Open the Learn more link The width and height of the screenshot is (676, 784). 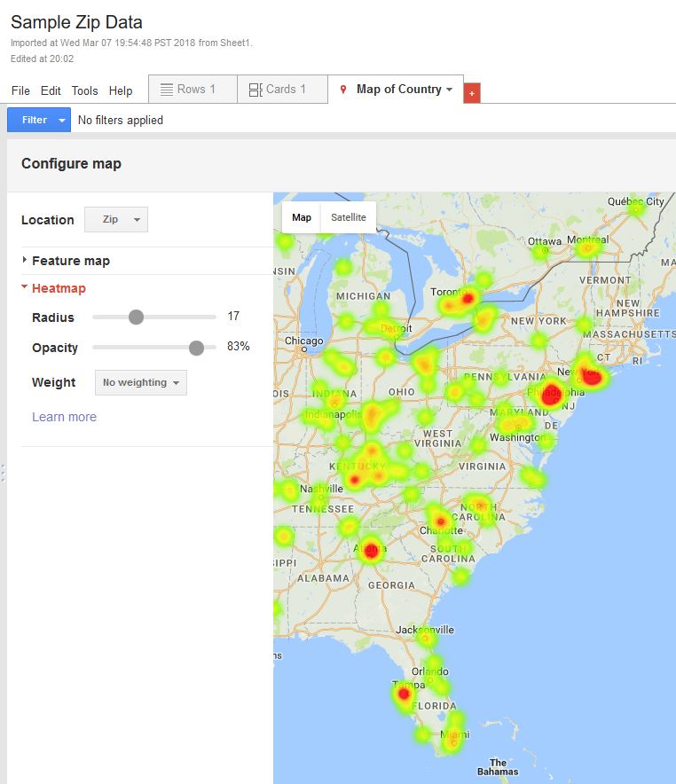coord(64,417)
